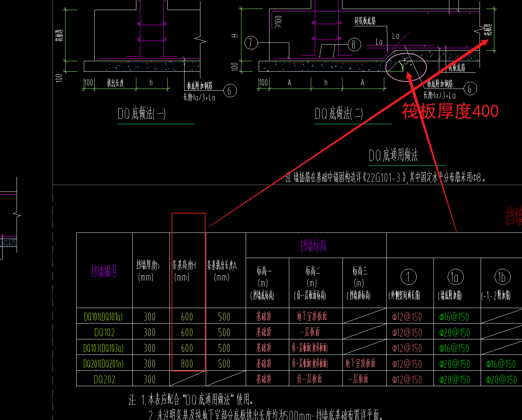Select the "DQ102" row label
522x420 pixels.
(x=104, y=332)
